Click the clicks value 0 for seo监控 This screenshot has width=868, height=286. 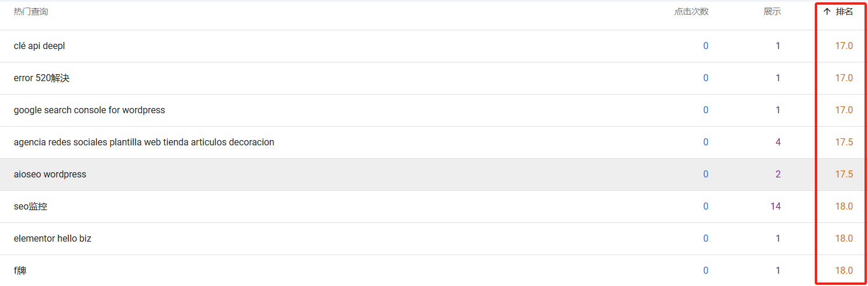(x=706, y=207)
